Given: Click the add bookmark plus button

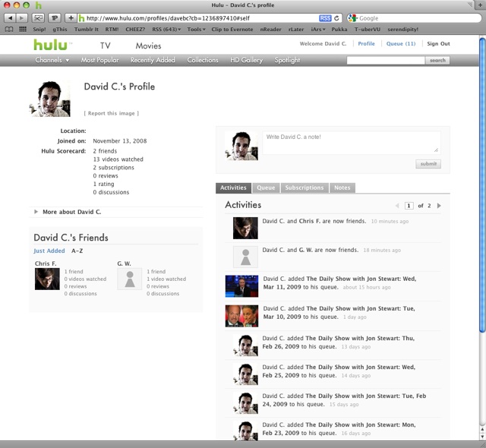Looking at the screenshot, I should pos(71,18).
